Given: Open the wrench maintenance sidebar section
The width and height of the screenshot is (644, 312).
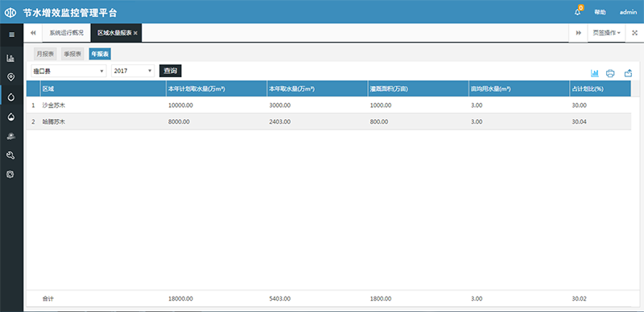Looking at the screenshot, I should (10, 155).
